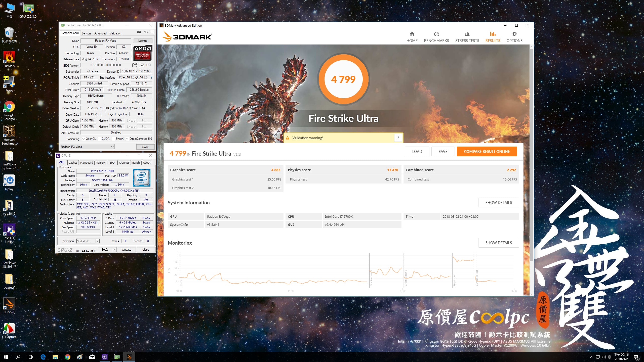Click GPU-Z screenshot camera icon
The width and height of the screenshot is (644, 362).
tap(139, 32)
